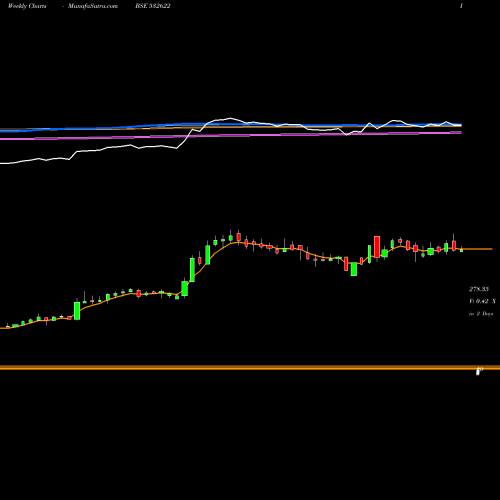Screen dimensions: 500x500
Task: Click the last small green candlestick
Action: tap(462, 250)
